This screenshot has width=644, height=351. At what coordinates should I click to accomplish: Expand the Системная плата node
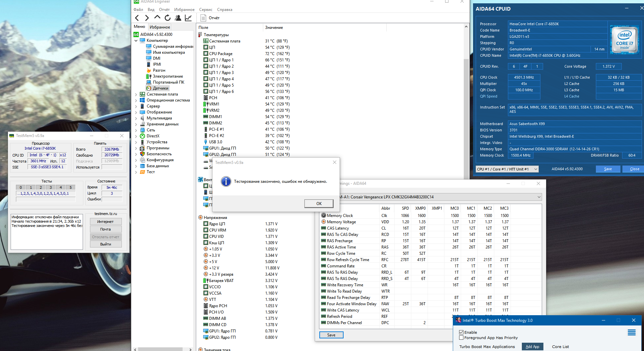point(136,94)
